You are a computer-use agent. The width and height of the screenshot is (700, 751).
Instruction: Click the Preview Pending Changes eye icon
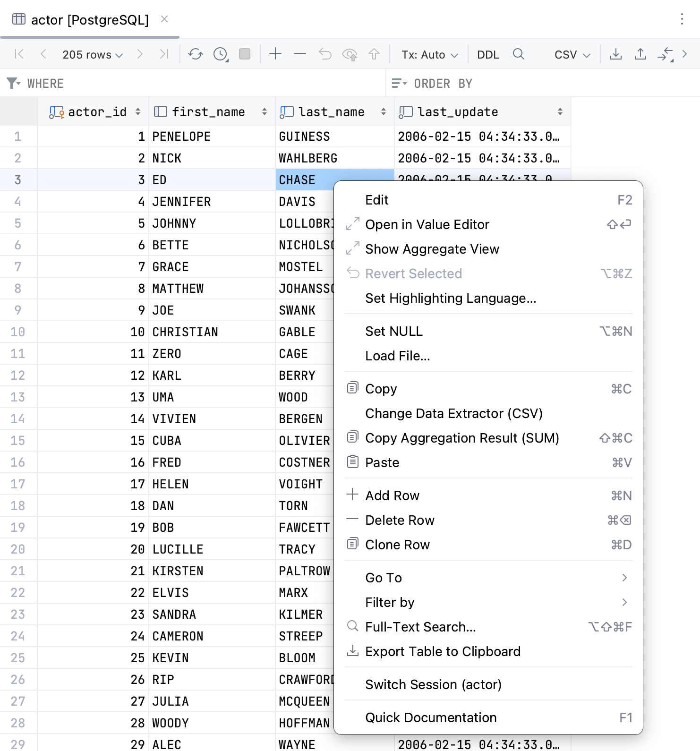tap(350, 55)
